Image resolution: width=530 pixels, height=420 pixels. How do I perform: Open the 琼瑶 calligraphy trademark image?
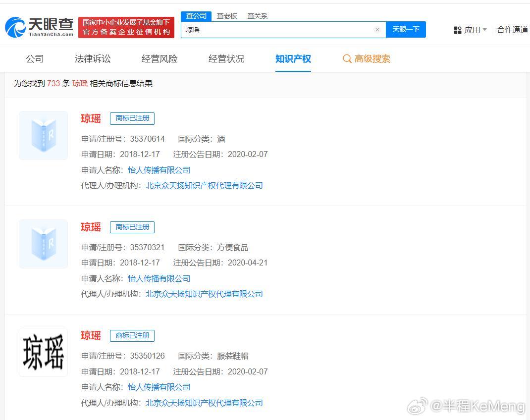(43, 353)
